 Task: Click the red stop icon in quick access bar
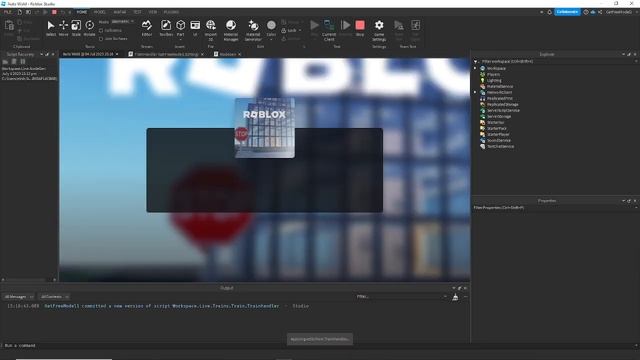coord(54,12)
